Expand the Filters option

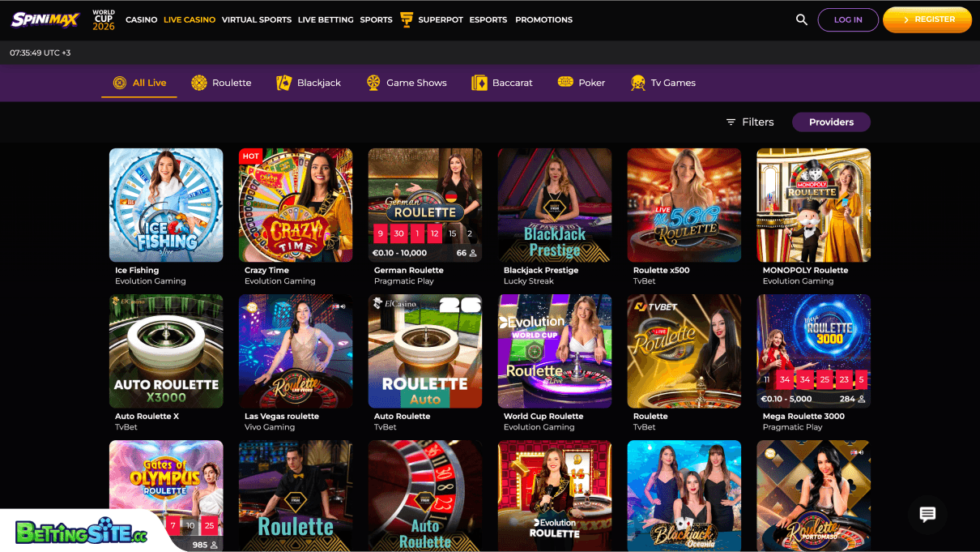(x=750, y=122)
